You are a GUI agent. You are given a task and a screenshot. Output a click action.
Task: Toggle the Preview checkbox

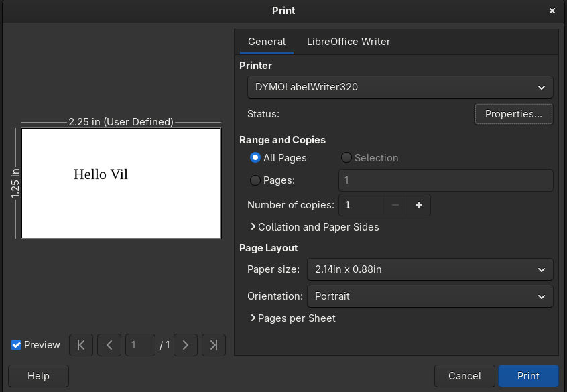pos(17,345)
